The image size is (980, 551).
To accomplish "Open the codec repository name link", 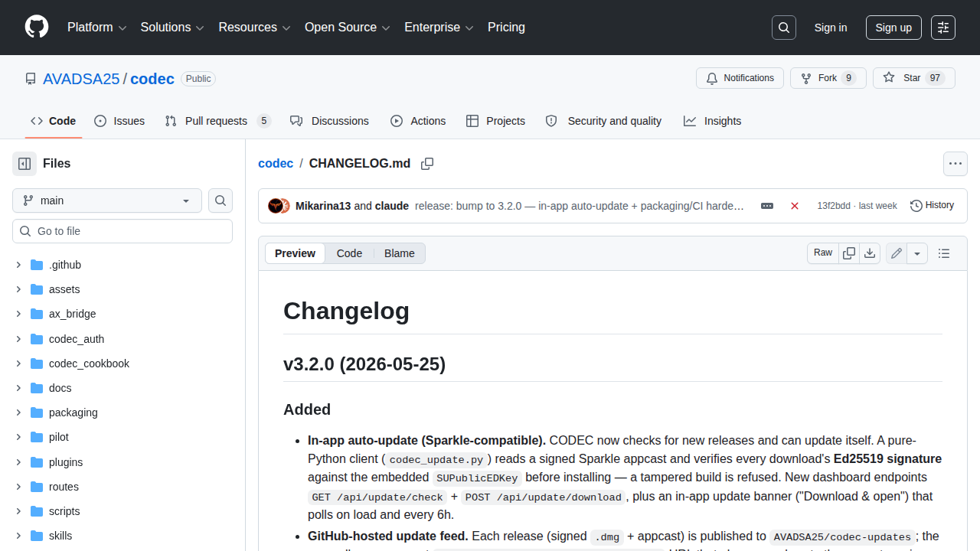I will pos(152,79).
